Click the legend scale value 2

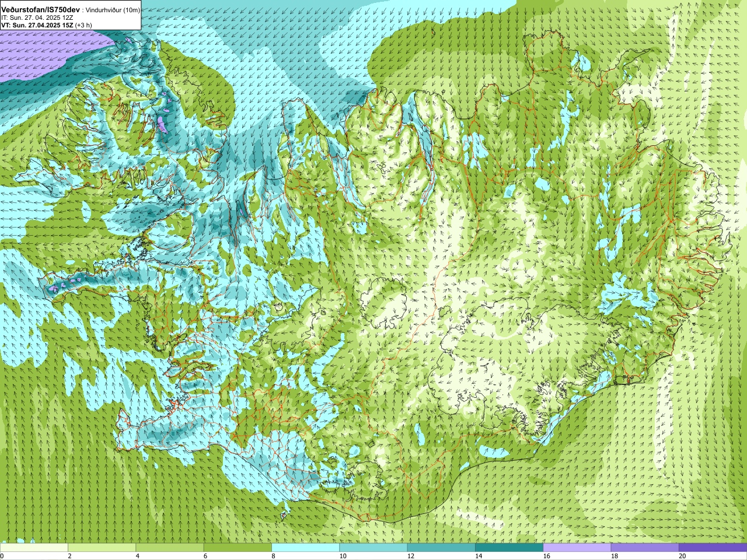[69, 556]
